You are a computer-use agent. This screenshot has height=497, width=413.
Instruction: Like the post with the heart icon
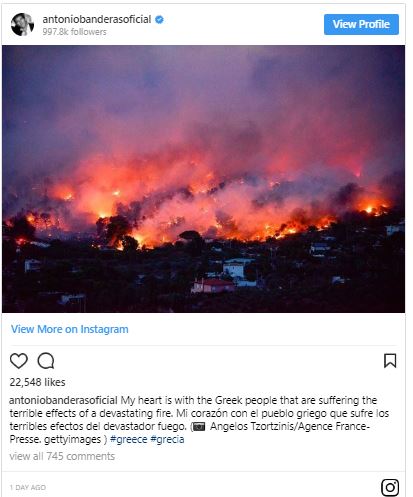[19, 361]
